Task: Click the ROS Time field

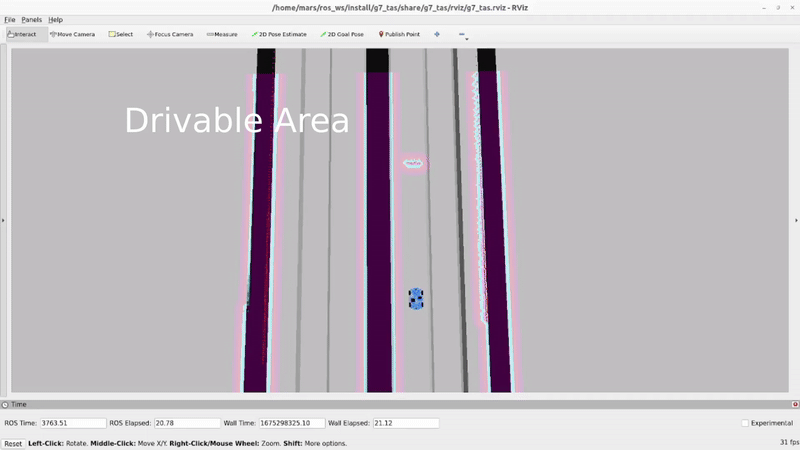Action: pos(73,423)
